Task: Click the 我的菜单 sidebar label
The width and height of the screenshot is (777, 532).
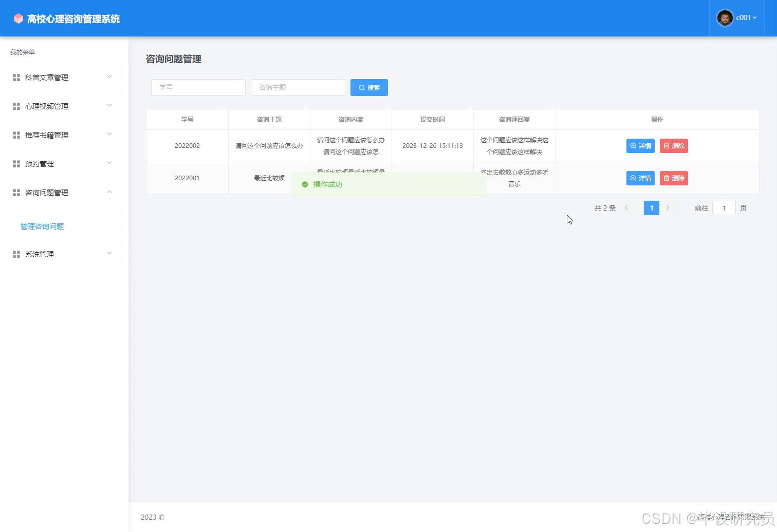Action: coord(23,52)
